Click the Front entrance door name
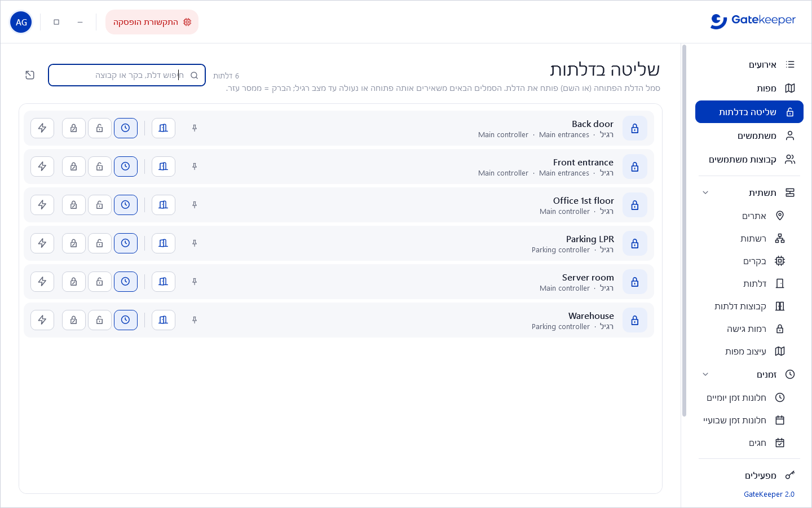 tap(583, 162)
